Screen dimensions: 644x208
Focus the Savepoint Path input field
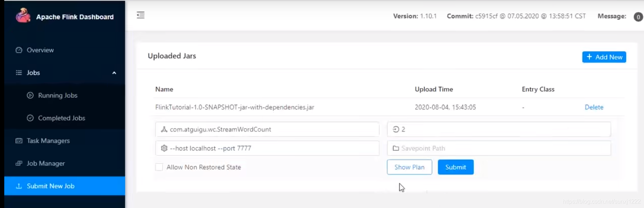[x=499, y=148]
